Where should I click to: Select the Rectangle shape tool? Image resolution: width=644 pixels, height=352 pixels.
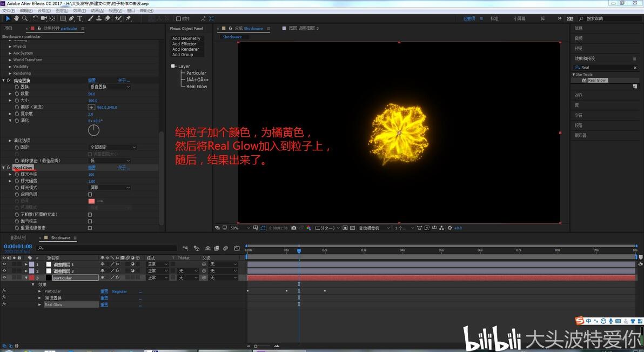click(63, 18)
